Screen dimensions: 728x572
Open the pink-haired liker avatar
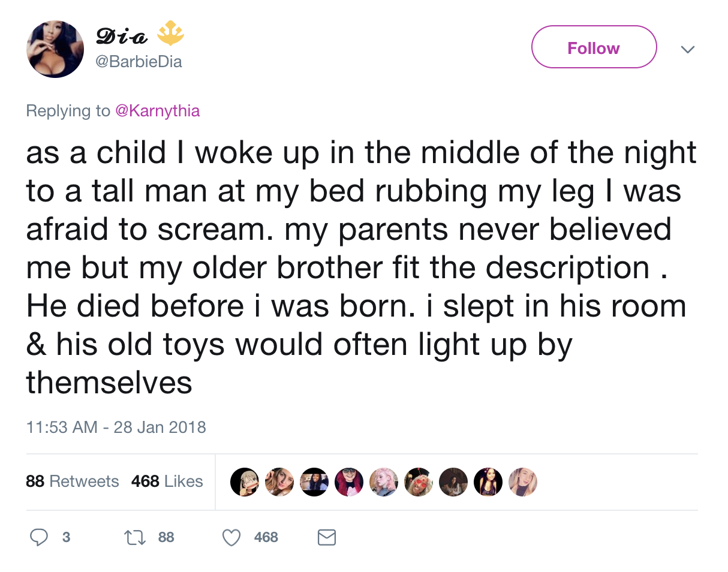tap(383, 481)
